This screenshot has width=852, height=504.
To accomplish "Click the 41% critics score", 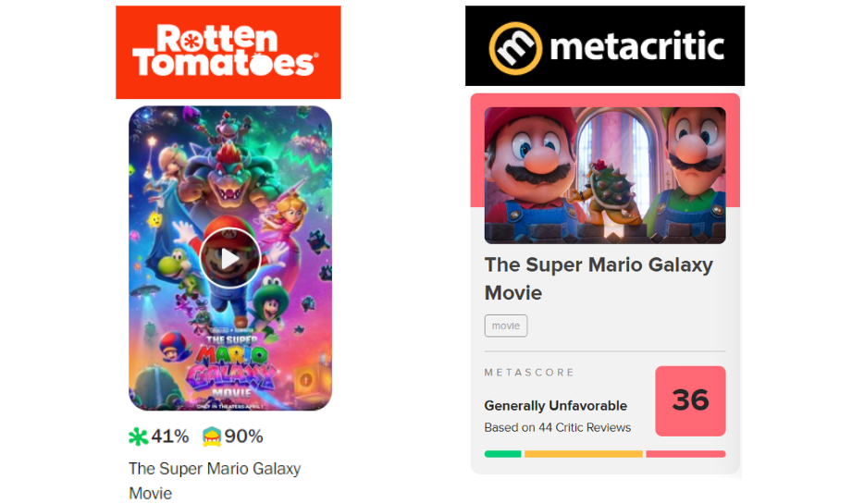I will click(x=170, y=436).
